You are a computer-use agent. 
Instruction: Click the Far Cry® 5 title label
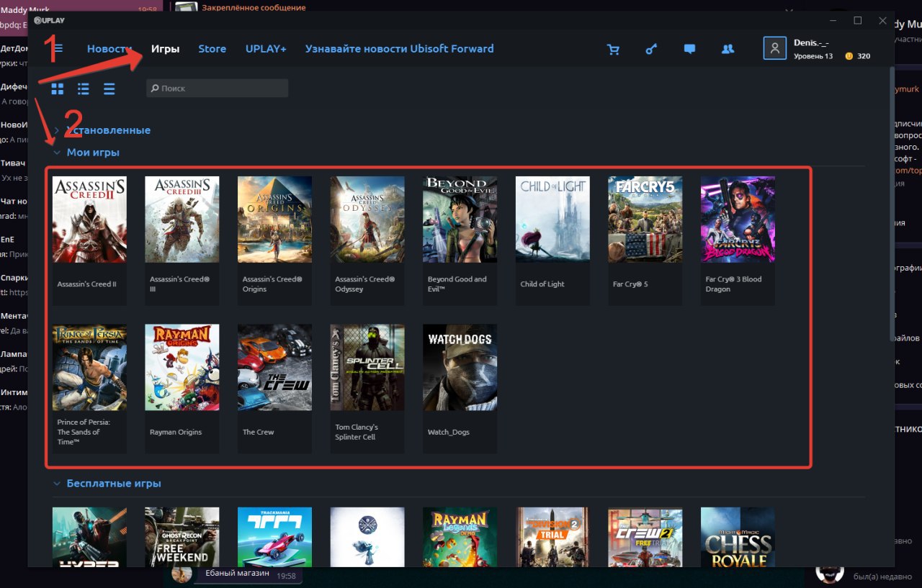pos(630,284)
